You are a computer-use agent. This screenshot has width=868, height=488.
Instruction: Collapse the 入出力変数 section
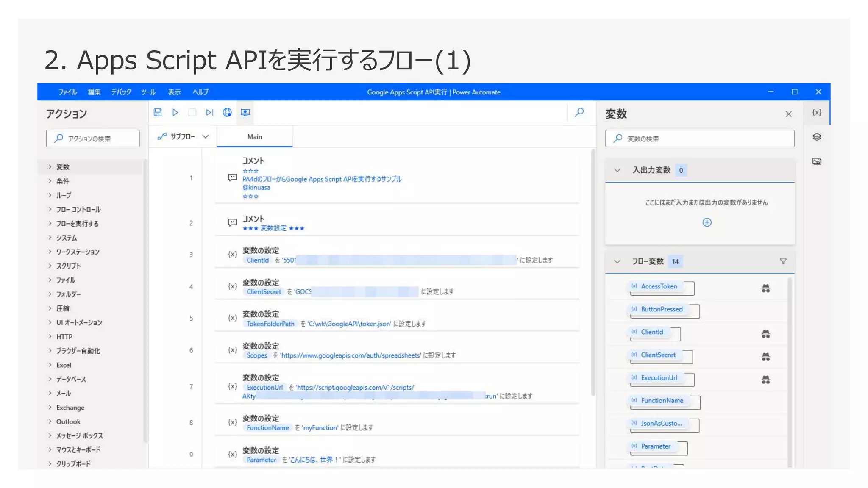[x=617, y=170]
